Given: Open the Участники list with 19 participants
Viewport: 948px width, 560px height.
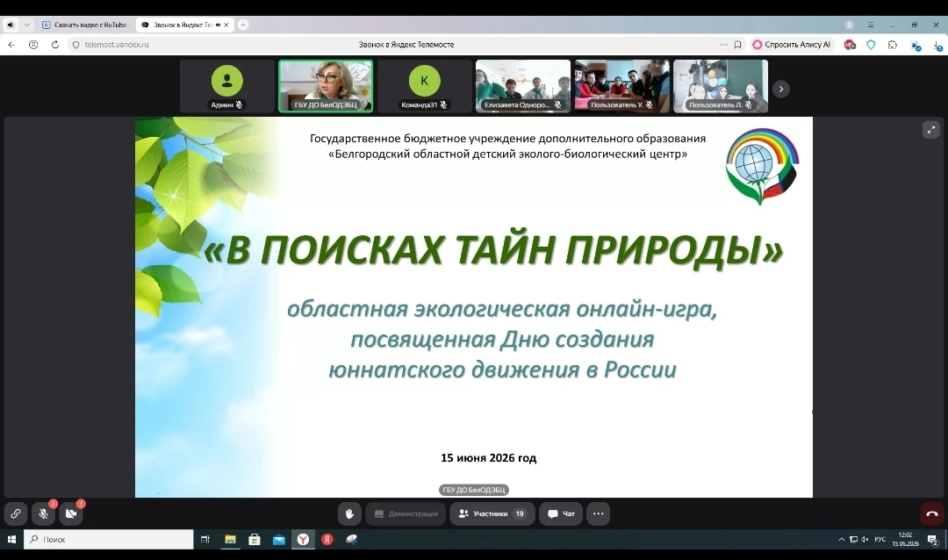Looking at the screenshot, I should pos(492,513).
